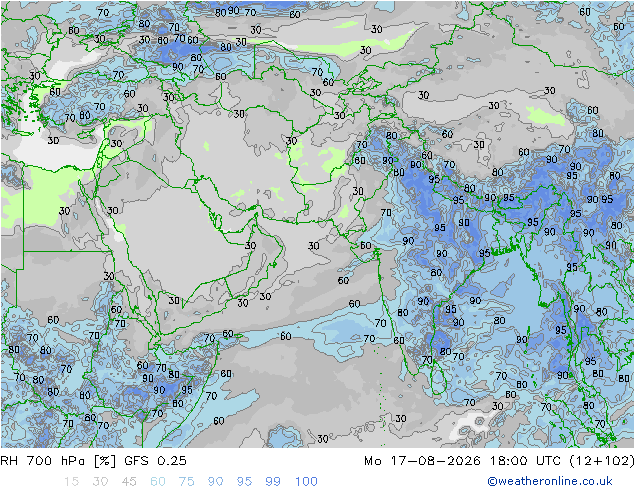Click the legend value 75
The height and width of the screenshot is (490, 634).
tap(187, 482)
